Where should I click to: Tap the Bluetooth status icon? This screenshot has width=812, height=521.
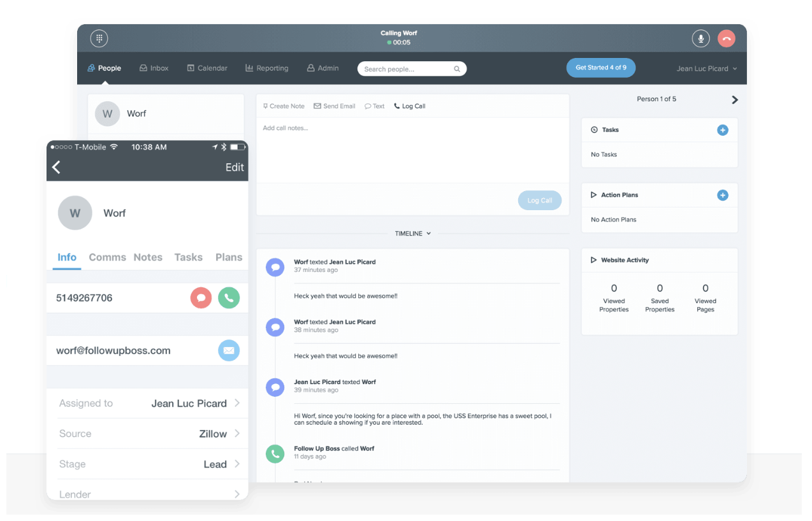coord(224,147)
